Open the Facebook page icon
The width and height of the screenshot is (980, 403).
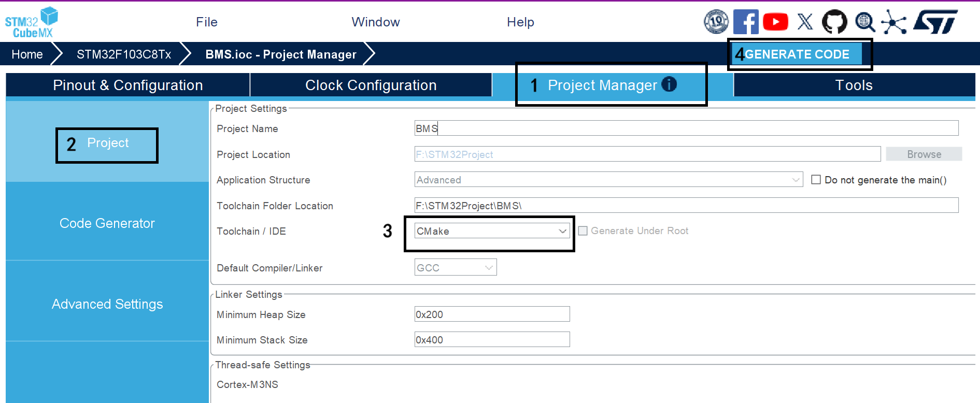click(746, 22)
